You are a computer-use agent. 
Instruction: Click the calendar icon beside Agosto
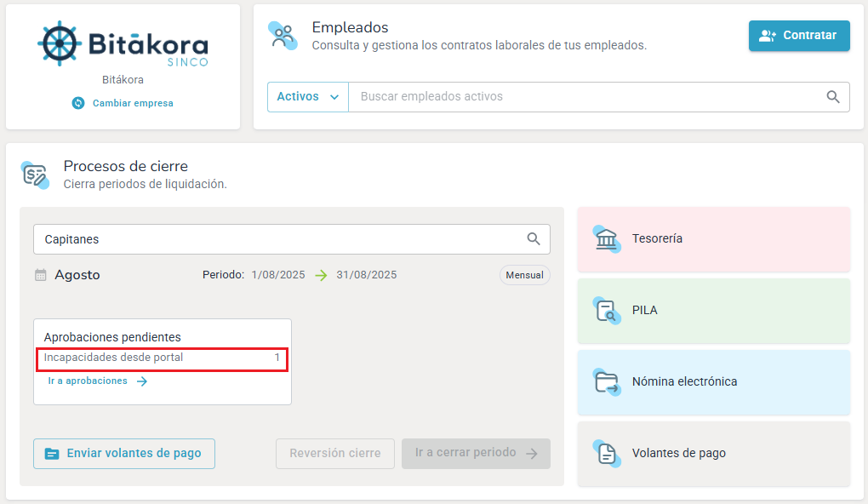click(41, 275)
